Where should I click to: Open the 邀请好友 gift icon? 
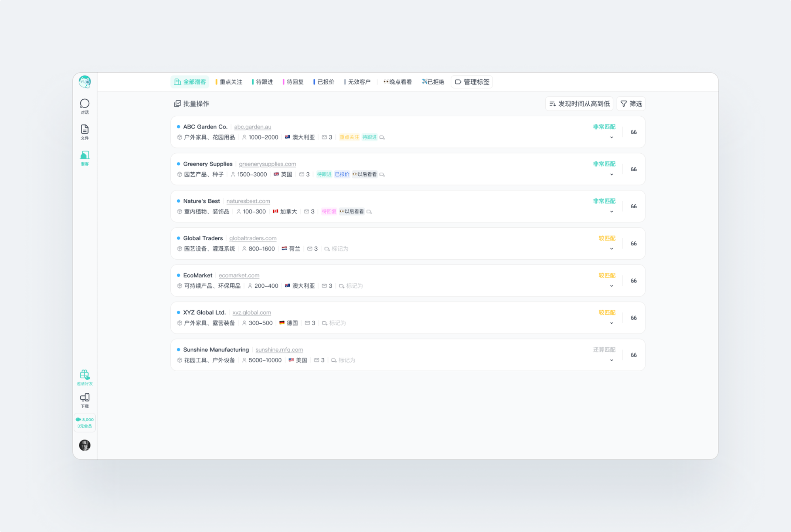tap(85, 377)
